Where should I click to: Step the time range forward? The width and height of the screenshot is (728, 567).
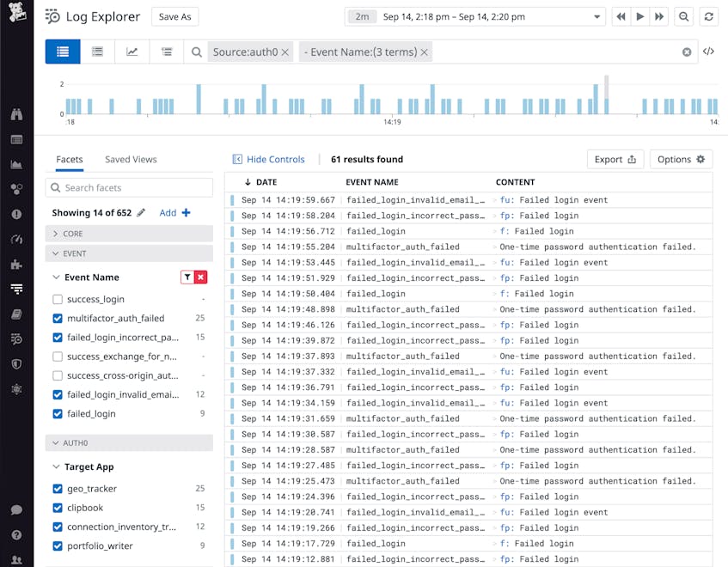click(659, 16)
